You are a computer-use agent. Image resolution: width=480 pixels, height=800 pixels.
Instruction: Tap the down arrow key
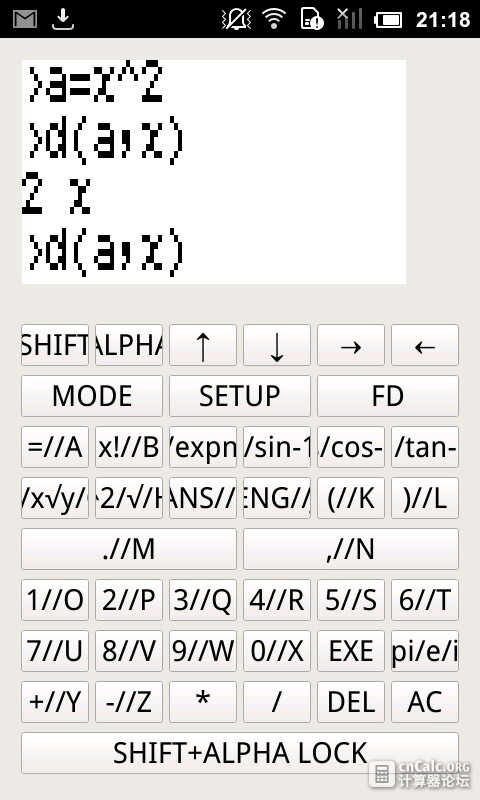277,345
